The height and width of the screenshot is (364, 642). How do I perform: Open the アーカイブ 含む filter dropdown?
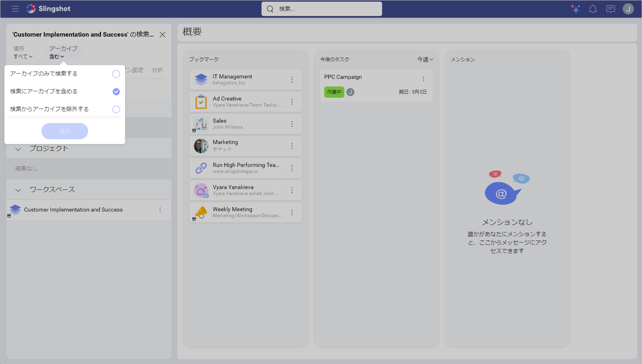click(x=63, y=52)
